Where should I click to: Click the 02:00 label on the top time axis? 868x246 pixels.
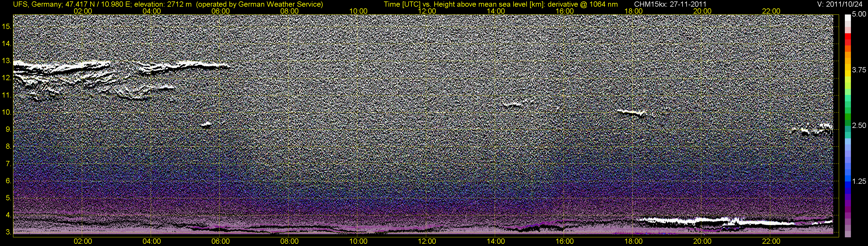(x=83, y=11)
